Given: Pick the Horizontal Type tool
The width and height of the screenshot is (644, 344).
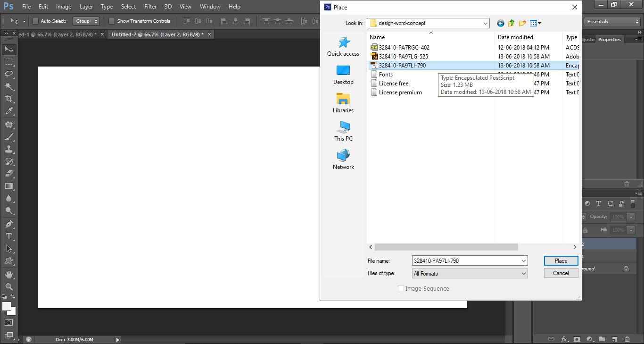Looking at the screenshot, I should click(8, 235).
